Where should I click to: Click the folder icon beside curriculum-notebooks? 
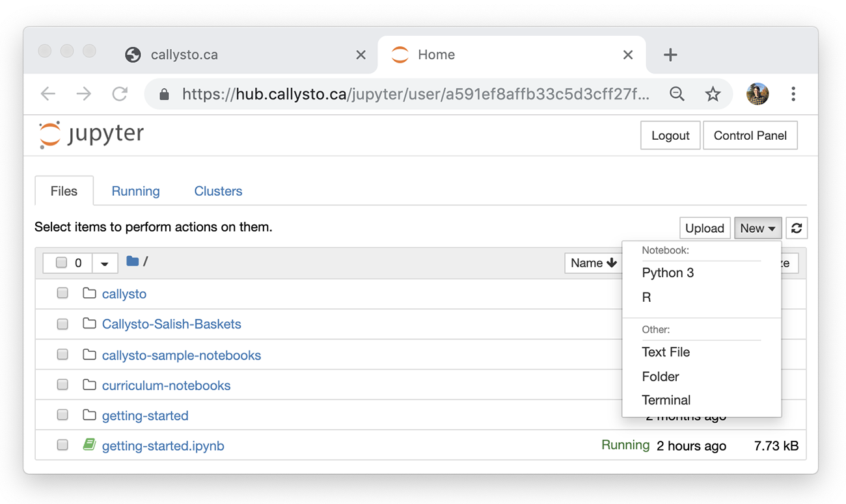pyautogui.click(x=89, y=385)
